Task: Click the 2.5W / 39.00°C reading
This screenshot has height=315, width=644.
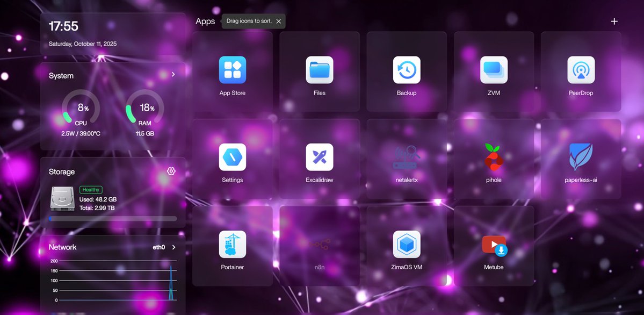Action: pyautogui.click(x=81, y=134)
